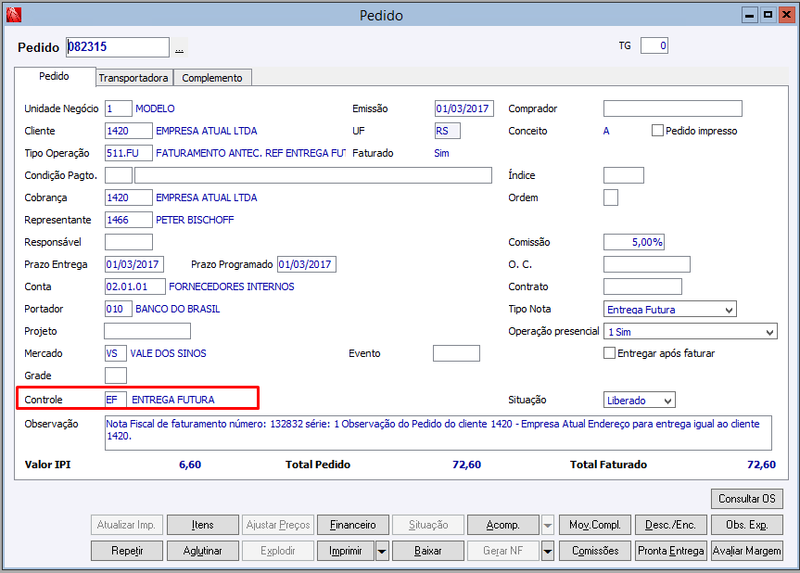The width and height of the screenshot is (800, 573).
Task: Switch to the Transportadora tab
Action: point(133,78)
